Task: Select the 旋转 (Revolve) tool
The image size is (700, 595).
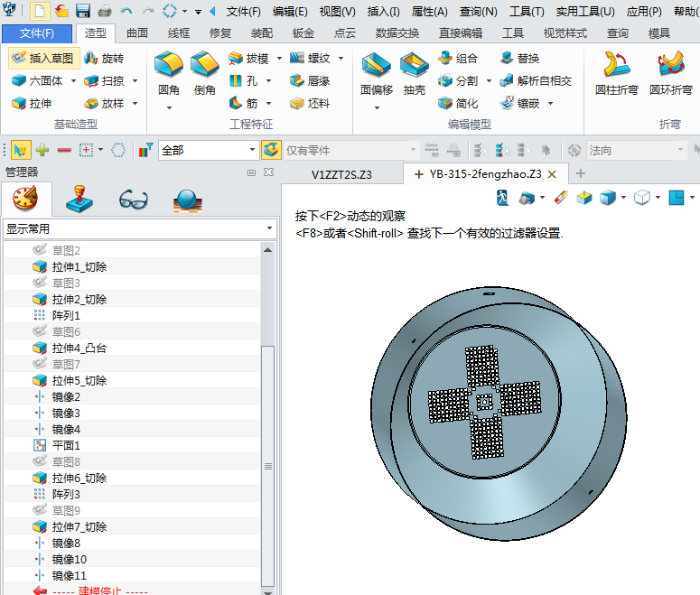Action: tap(103, 58)
